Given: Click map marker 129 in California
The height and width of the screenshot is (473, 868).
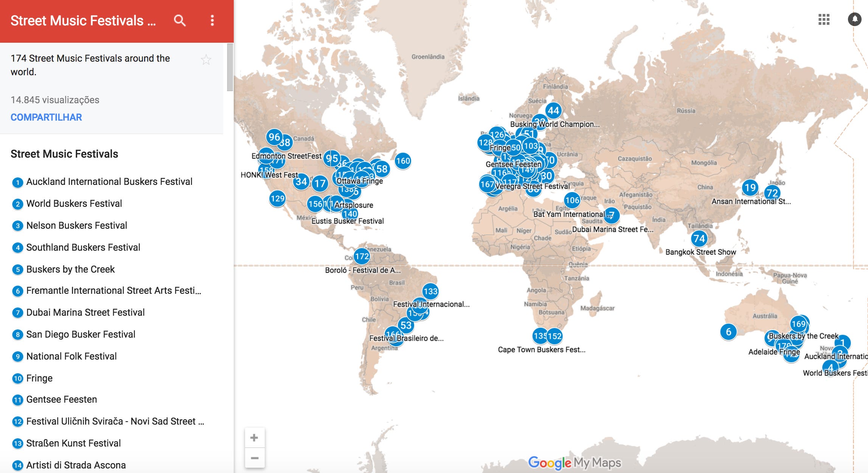Looking at the screenshot, I should pos(277,199).
